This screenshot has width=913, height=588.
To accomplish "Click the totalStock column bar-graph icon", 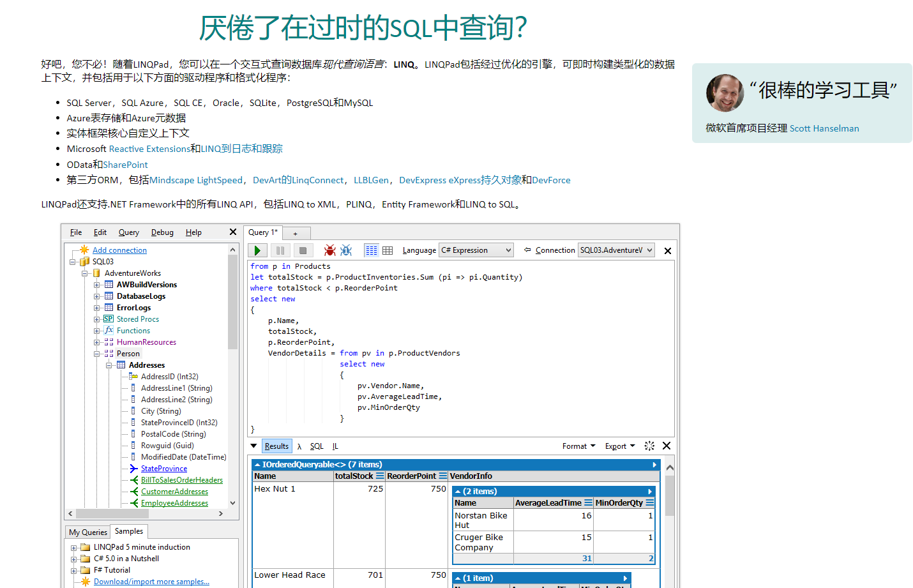I will pyautogui.click(x=380, y=476).
